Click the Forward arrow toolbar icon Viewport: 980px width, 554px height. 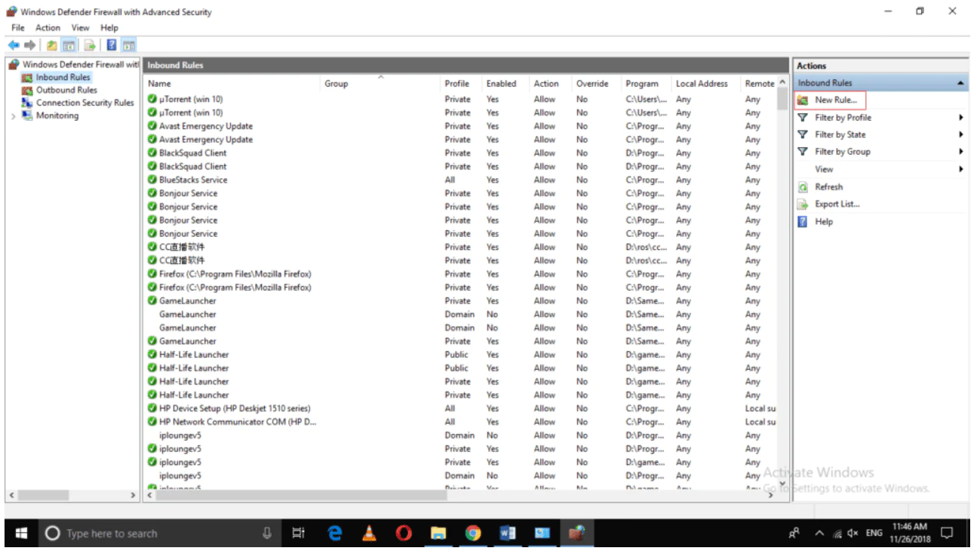[30, 45]
